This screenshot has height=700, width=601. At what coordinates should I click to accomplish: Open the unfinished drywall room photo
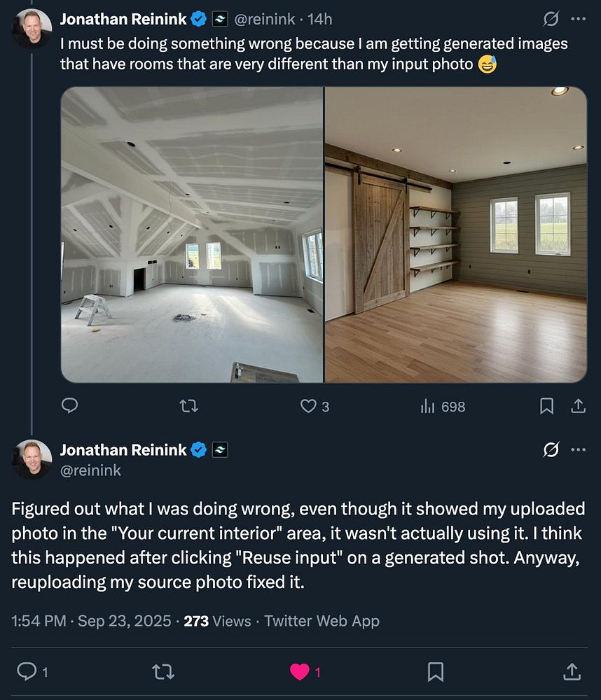[192, 234]
